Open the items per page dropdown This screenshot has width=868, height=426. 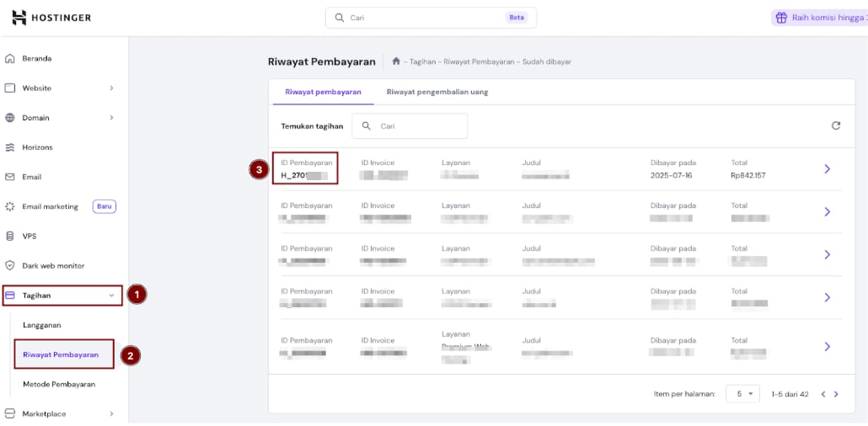coord(742,394)
